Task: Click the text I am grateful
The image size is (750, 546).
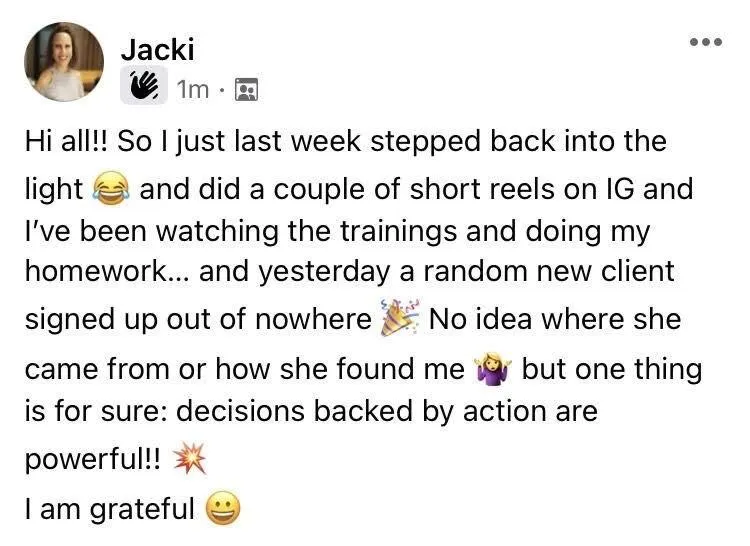Action: [x=110, y=509]
